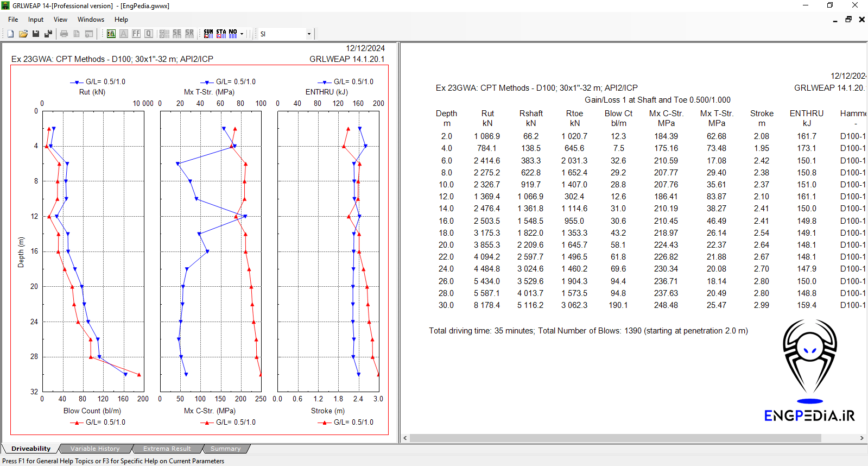
Task: Click the horizontal scrollbar thumb under the table
Action: coord(615,438)
